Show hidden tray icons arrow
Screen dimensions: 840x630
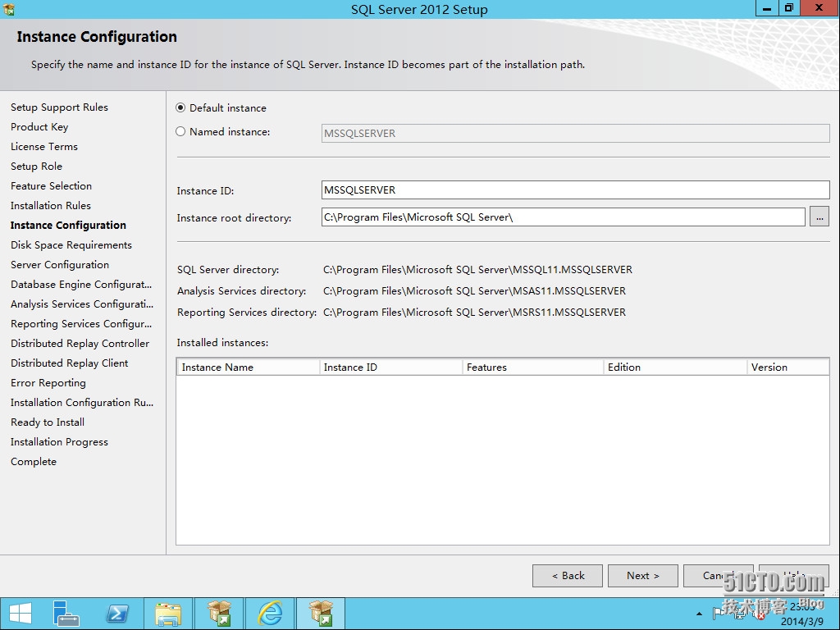coord(699,614)
